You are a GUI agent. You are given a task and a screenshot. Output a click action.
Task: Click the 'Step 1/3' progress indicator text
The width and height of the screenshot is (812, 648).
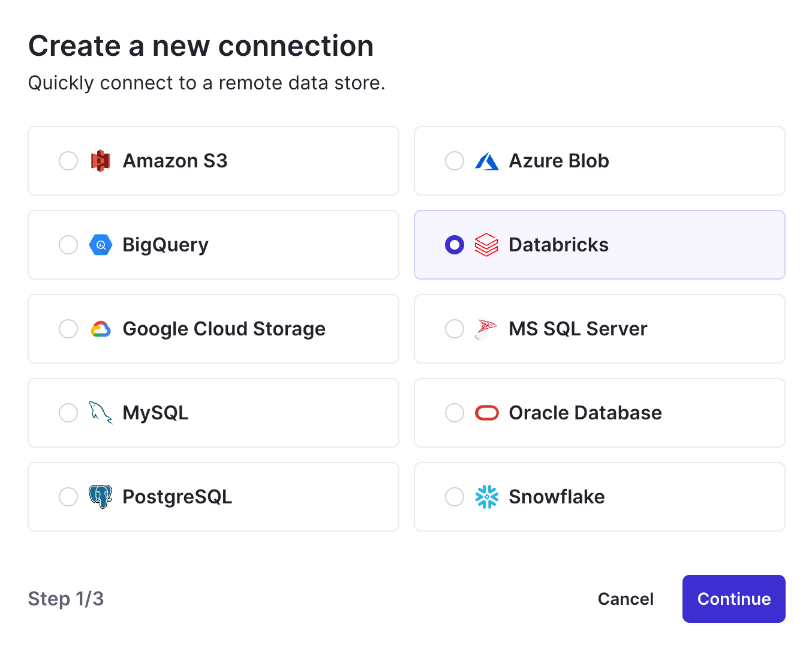pyautogui.click(x=66, y=599)
